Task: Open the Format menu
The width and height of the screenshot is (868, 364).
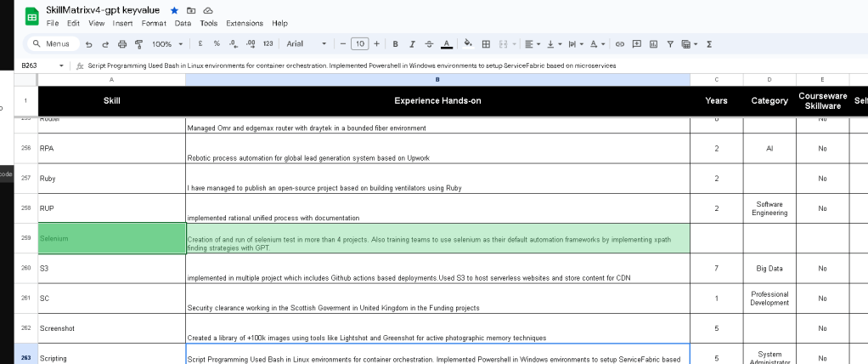Action: (x=154, y=23)
